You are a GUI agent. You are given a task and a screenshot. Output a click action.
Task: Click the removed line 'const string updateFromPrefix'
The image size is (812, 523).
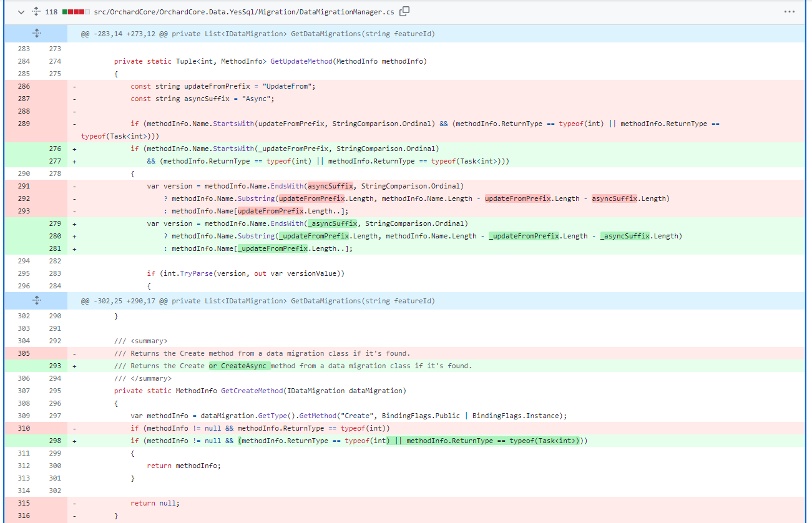pos(223,86)
